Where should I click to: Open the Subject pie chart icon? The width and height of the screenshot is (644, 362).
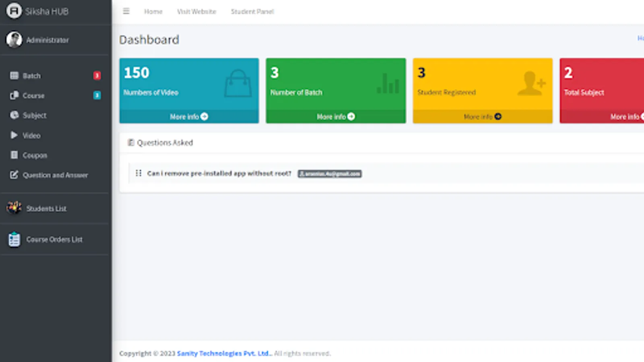14,115
